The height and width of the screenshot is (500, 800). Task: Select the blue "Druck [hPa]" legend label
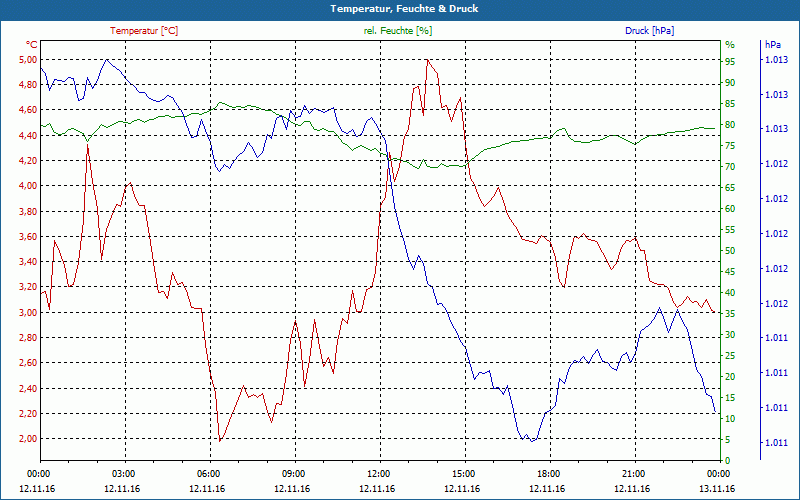point(649,31)
